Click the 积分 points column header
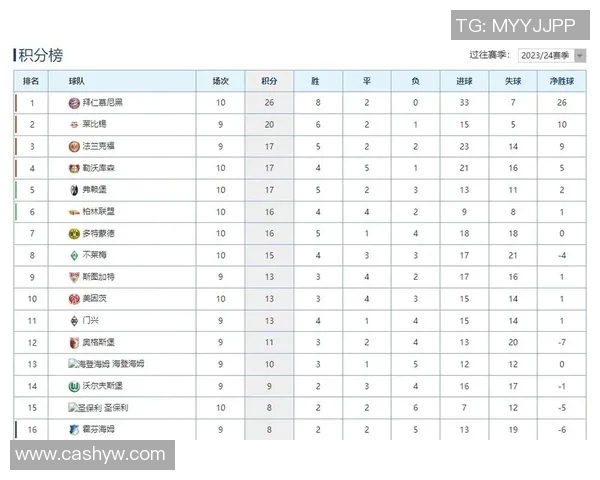This screenshot has height=480, width=600. (x=269, y=81)
